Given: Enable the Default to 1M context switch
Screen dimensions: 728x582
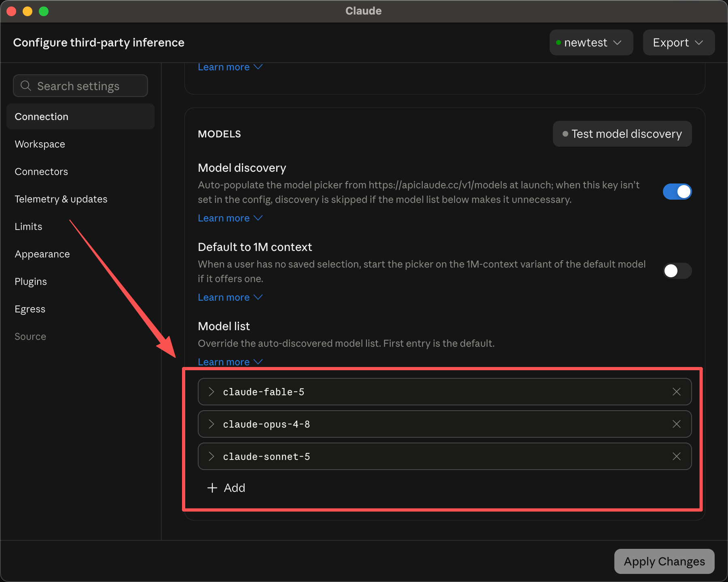Looking at the screenshot, I should (677, 271).
